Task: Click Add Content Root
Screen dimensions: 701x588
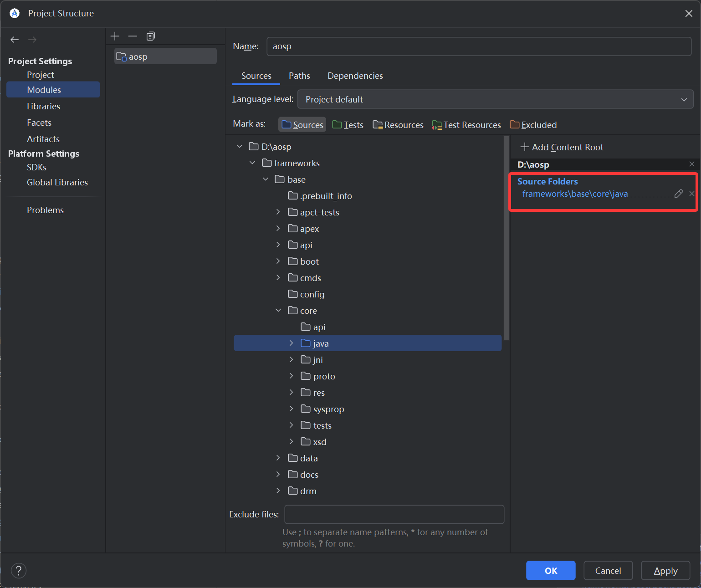Action: pyautogui.click(x=562, y=147)
